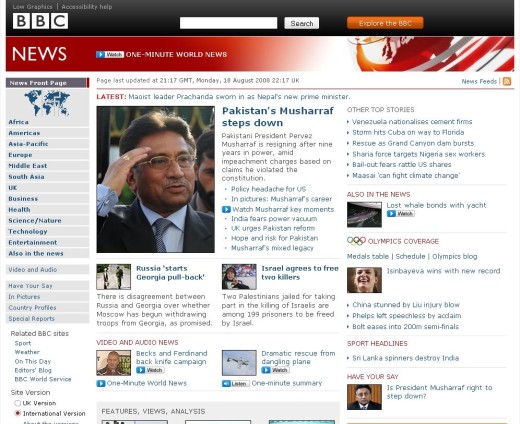Select the UK Version radio button
Viewport: 520px width, 424px height.
click(18, 403)
